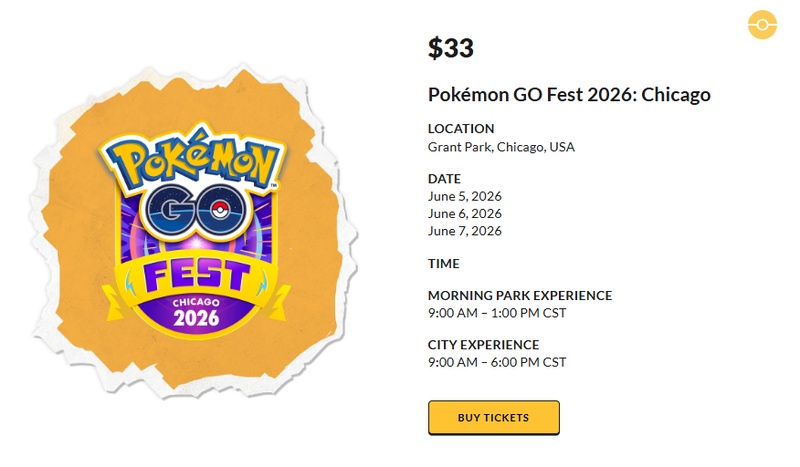
Task: Choose the June 7, 2026 date
Action: click(x=465, y=231)
